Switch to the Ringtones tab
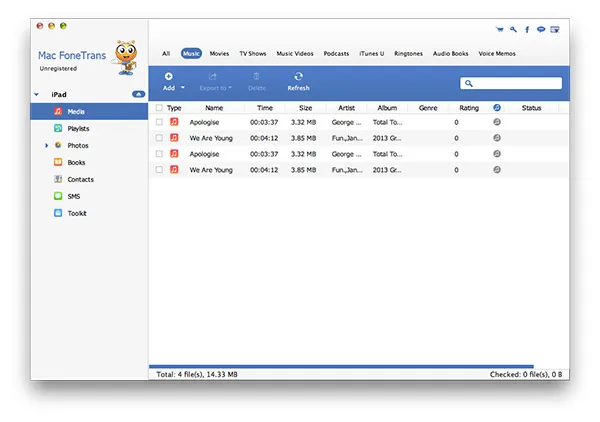The image size is (600, 422). [x=409, y=54]
